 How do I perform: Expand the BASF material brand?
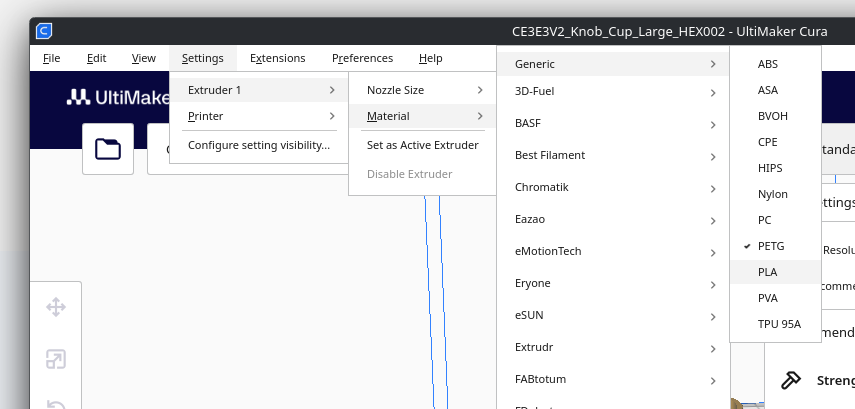[x=613, y=124]
